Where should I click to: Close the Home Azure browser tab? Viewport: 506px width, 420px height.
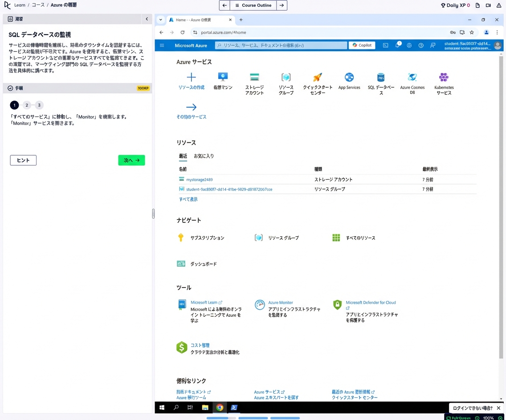230,20
